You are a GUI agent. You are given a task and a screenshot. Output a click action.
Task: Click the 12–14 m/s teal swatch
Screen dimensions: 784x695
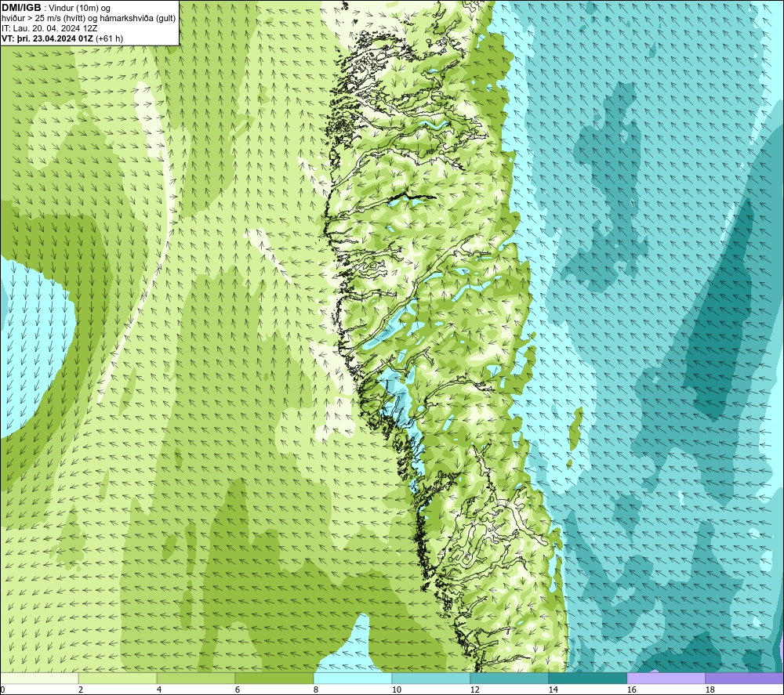pos(509,679)
